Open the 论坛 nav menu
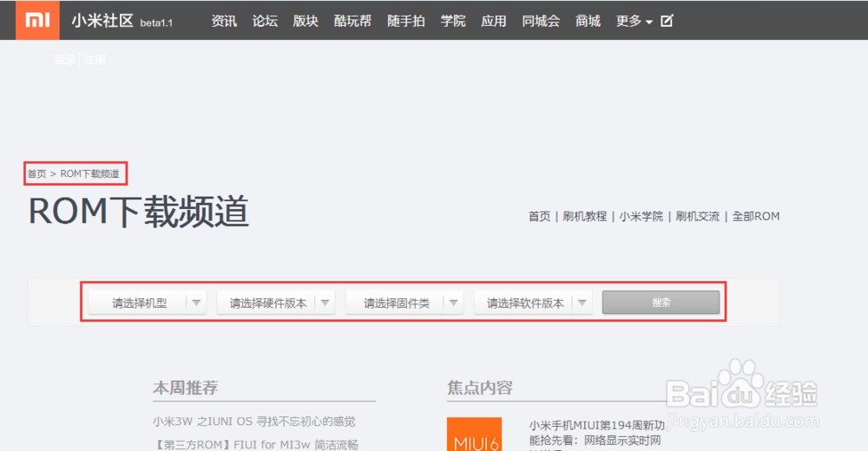Viewport: 868px width, 451px height. (x=265, y=21)
